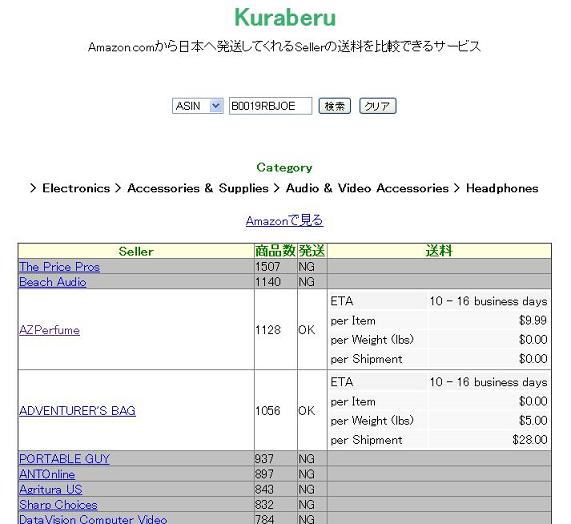The image size is (571, 524).
Task: Click the item count 937
Action: [264, 459]
